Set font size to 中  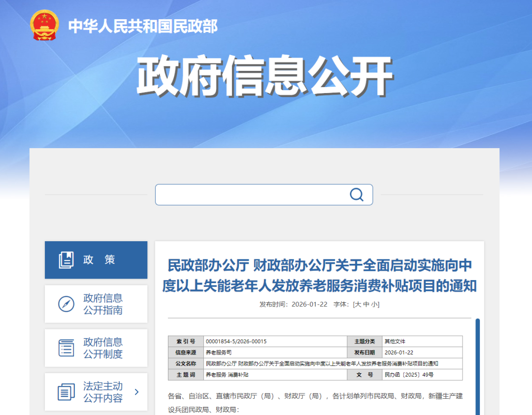(366, 304)
